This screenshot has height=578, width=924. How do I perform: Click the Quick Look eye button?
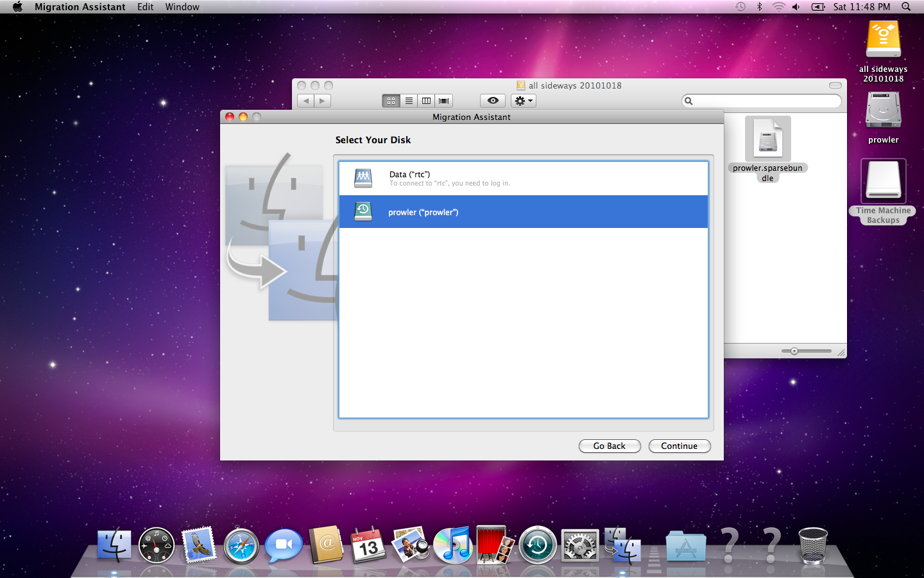point(493,101)
